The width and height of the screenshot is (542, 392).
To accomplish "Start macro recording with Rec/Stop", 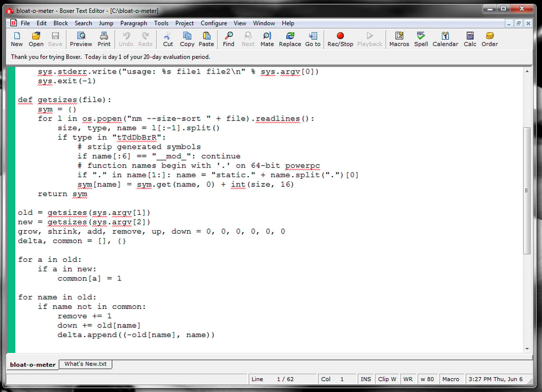I will (x=340, y=39).
